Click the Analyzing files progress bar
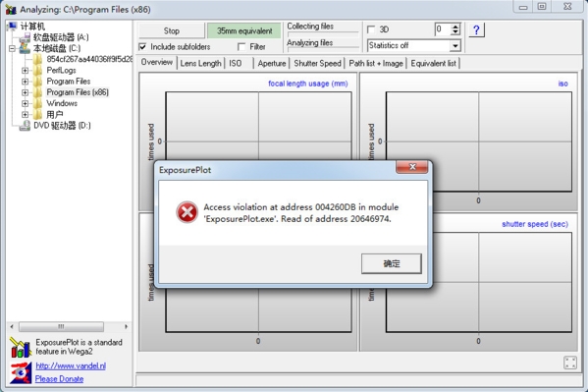This screenshot has height=392, width=588. (x=323, y=49)
